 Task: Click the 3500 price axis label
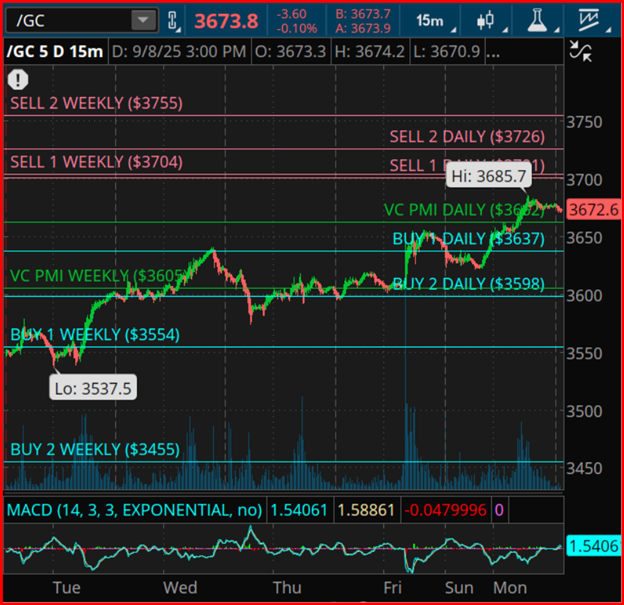pyautogui.click(x=584, y=411)
